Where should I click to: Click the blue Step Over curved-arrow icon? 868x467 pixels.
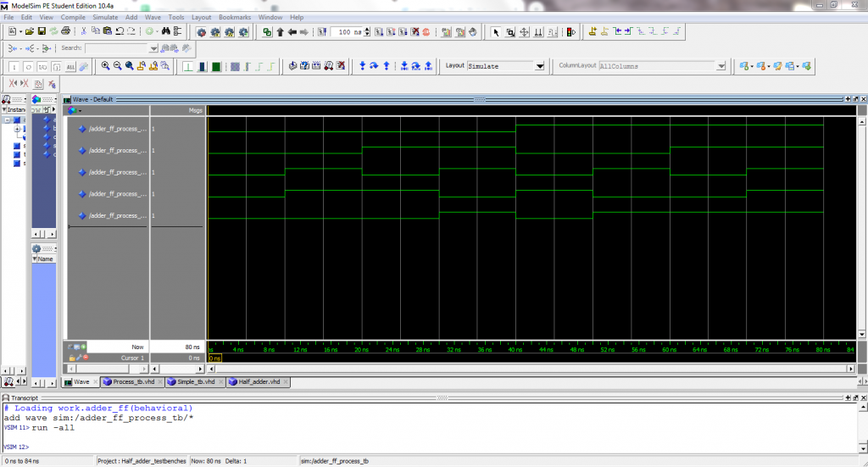tap(374, 66)
